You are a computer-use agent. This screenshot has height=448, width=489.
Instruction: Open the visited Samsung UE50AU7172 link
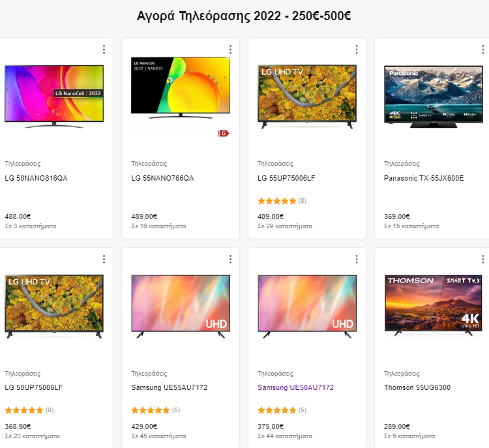pos(295,387)
